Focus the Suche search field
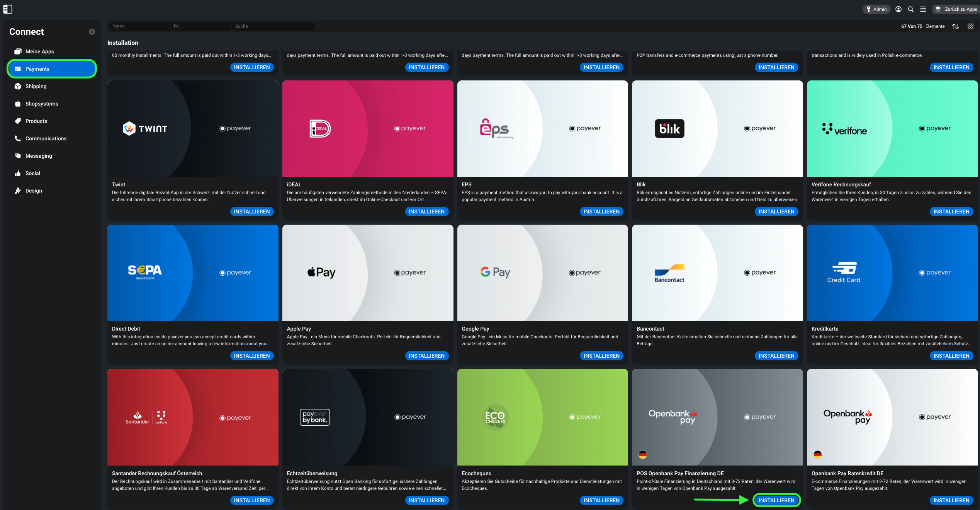 pos(273,26)
